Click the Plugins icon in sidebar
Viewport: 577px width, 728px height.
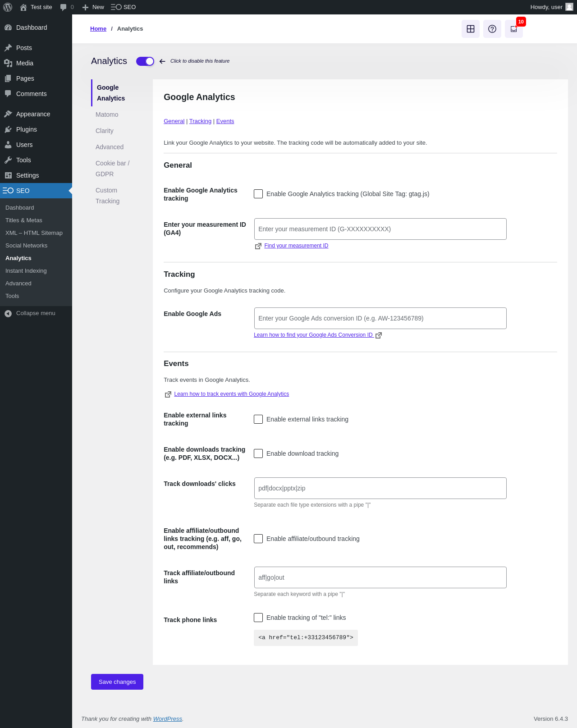(x=8, y=129)
